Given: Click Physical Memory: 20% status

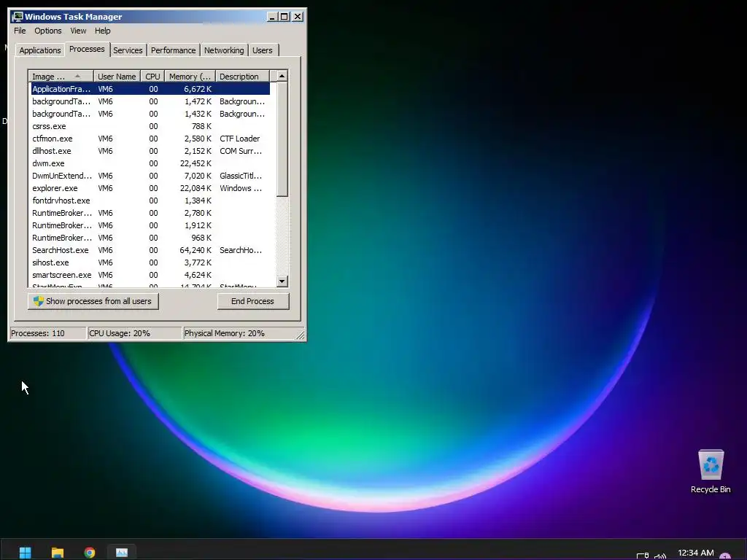Looking at the screenshot, I should 239,333.
